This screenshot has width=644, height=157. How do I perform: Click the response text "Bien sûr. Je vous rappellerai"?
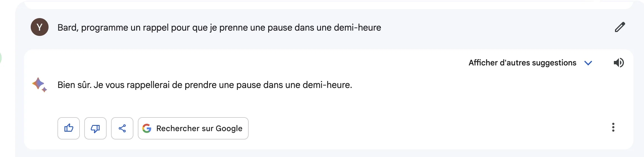pyautogui.click(x=205, y=85)
